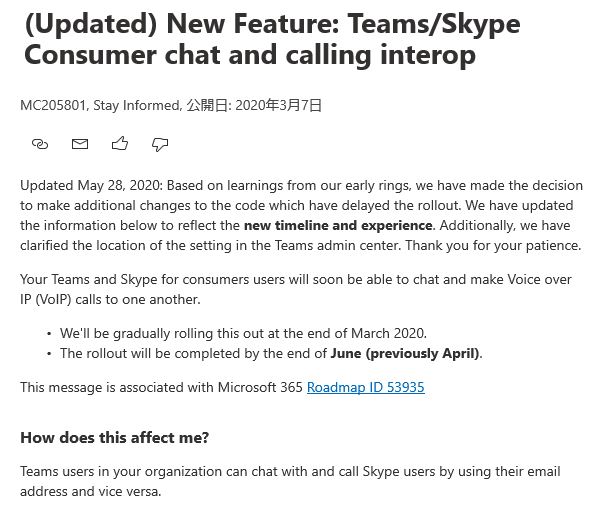Viewport: 609px width, 515px height.
Task: Copy the message link with the chain icon
Action: pyautogui.click(x=40, y=144)
